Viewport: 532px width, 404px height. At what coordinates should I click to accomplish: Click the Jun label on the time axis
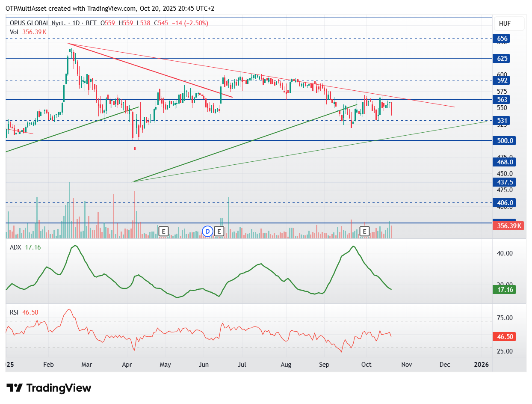204,365
